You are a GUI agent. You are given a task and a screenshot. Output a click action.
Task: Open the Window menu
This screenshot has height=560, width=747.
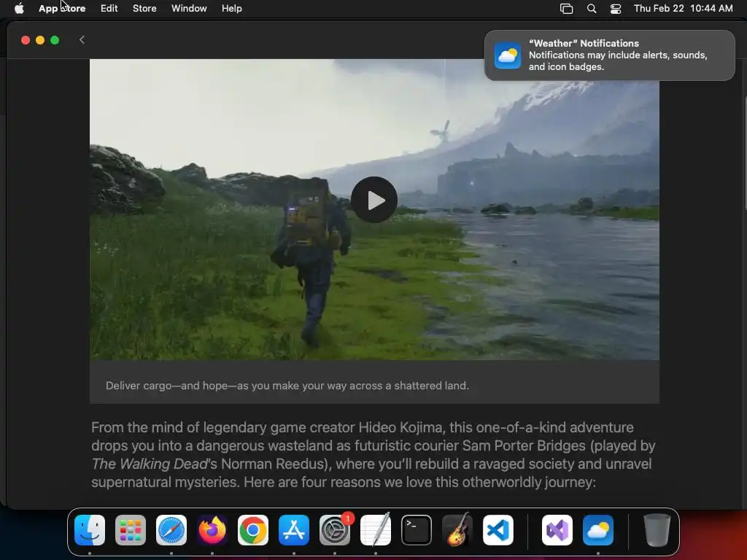click(x=189, y=9)
